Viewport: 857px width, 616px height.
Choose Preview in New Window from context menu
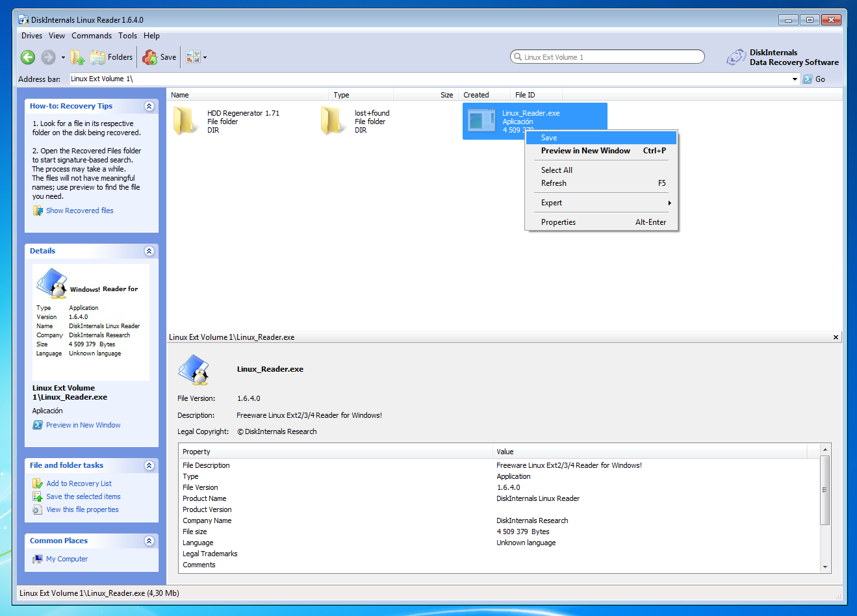click(601, 151)
